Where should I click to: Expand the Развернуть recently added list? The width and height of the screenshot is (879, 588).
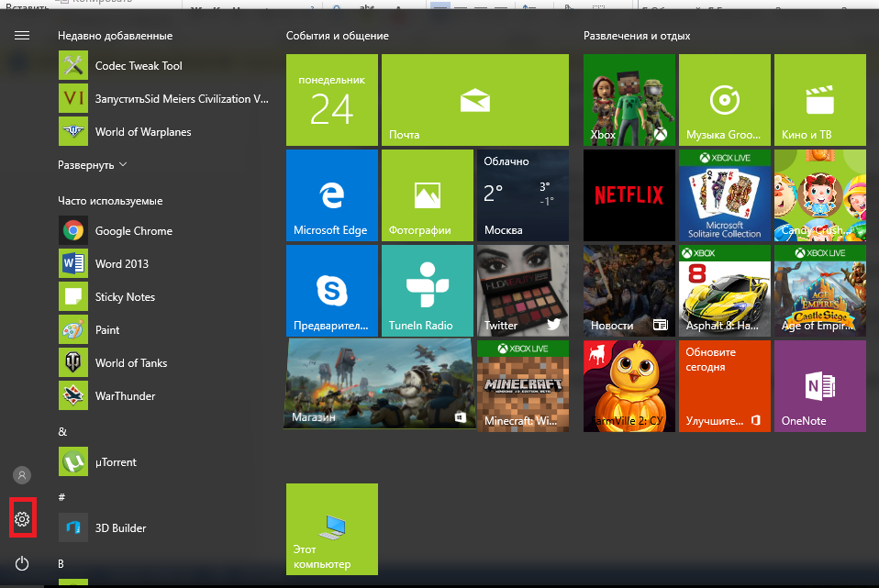click(93, 165)
